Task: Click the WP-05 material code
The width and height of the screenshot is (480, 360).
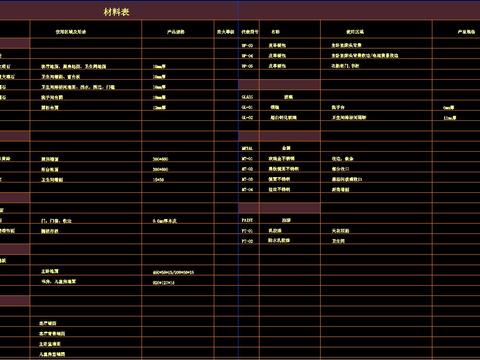Action: (x=247, y=66)
